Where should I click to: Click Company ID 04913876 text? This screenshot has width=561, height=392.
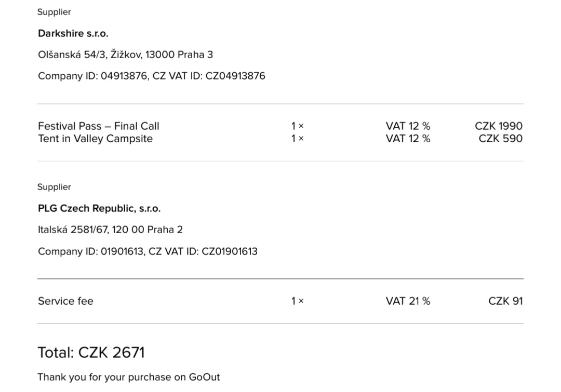click(93, 76)
